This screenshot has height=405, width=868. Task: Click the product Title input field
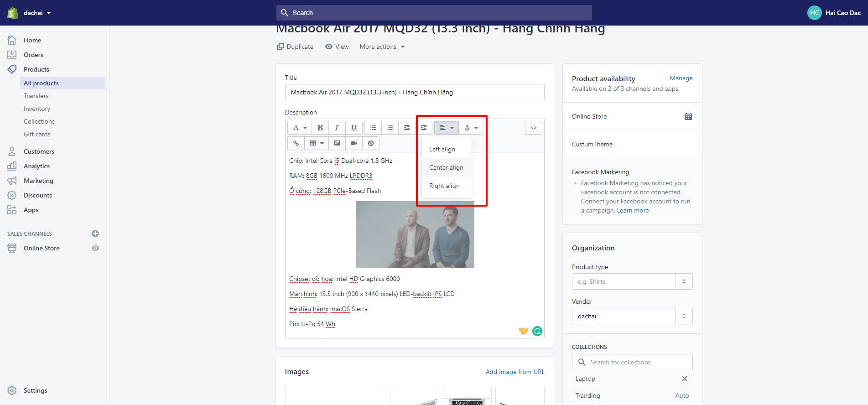[415, 92]
